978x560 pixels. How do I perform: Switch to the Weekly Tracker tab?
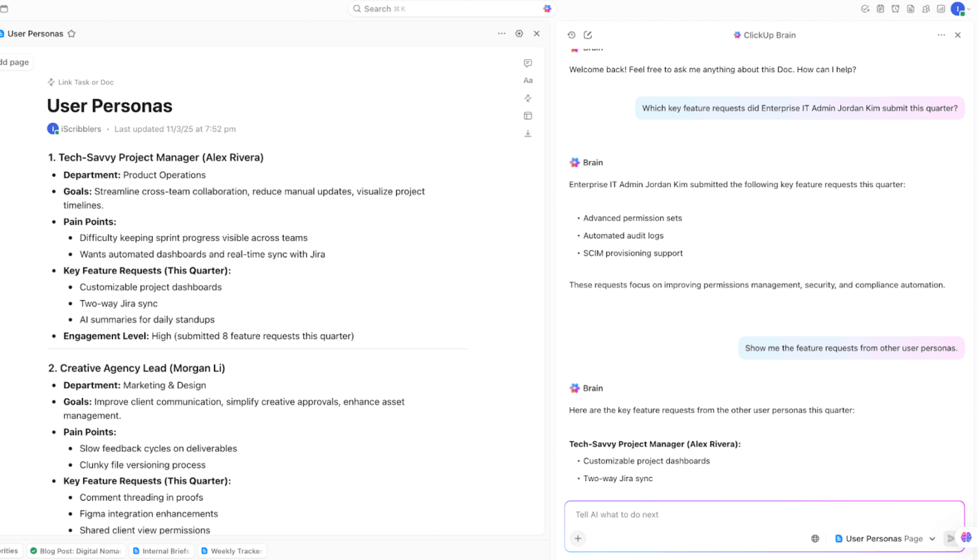231,551
